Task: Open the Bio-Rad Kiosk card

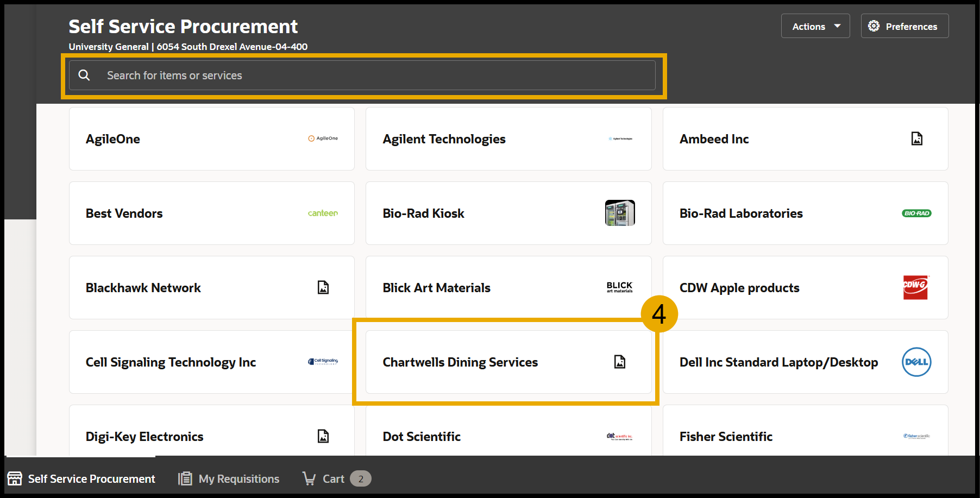Action: pos(508,213)
